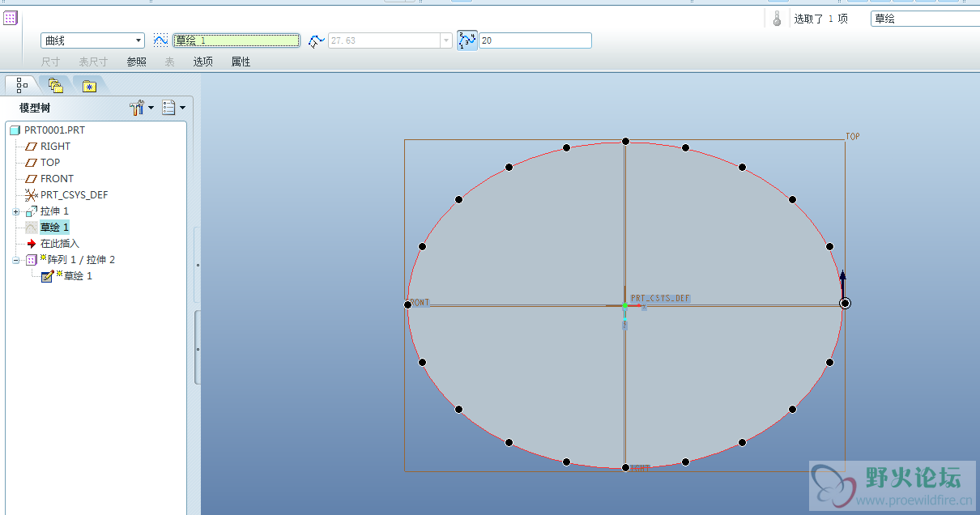Select the RIGHT datum plane in model tree
This screenshot has height=515, width=980.
click(x=55, y=147)
